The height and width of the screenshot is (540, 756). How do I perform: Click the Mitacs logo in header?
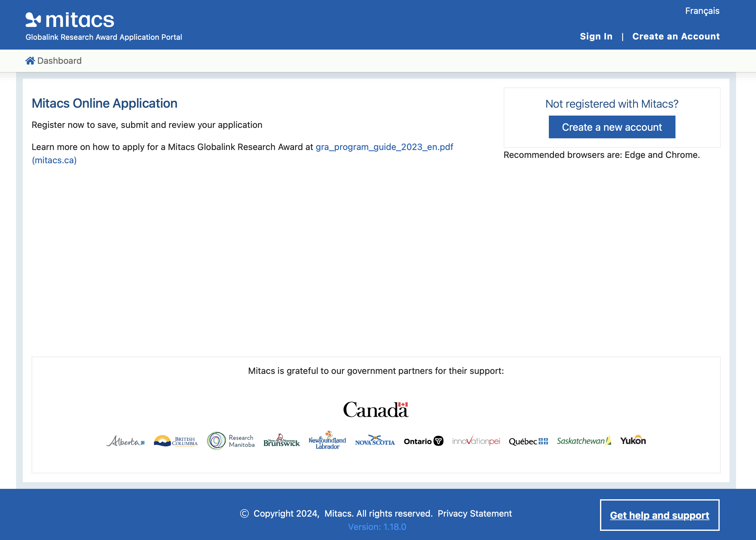[70, 20]
